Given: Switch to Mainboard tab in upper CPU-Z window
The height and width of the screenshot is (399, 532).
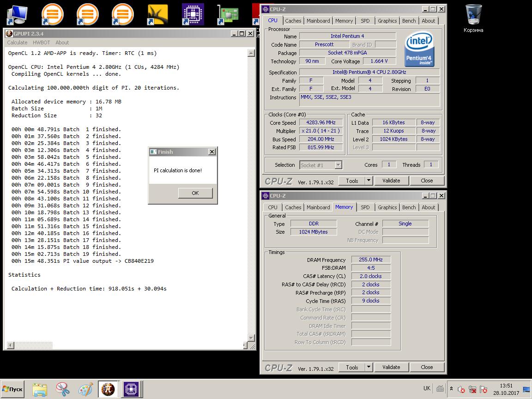Looking at the screenshot, I should (x=318, y=21).
